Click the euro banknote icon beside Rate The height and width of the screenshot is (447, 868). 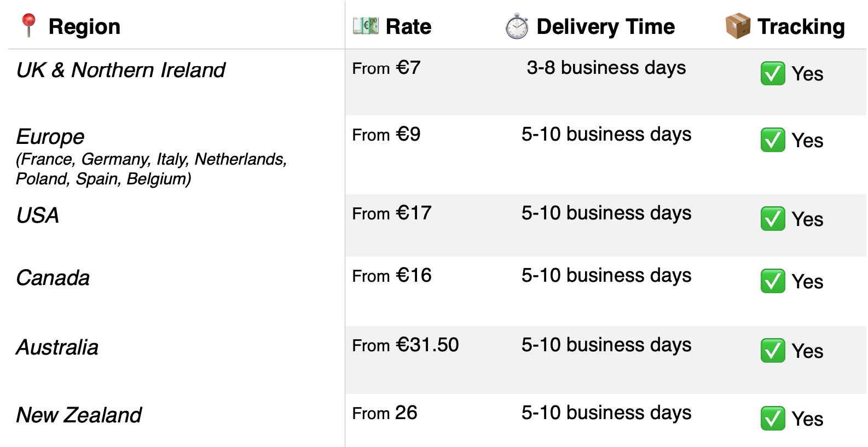(365, 26)
